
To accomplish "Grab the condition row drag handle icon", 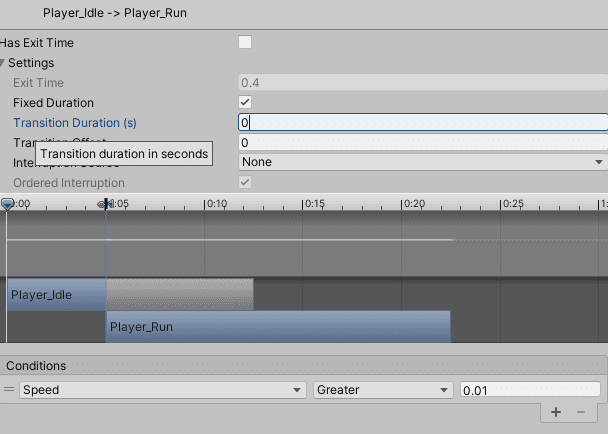I will click(9, 390).
